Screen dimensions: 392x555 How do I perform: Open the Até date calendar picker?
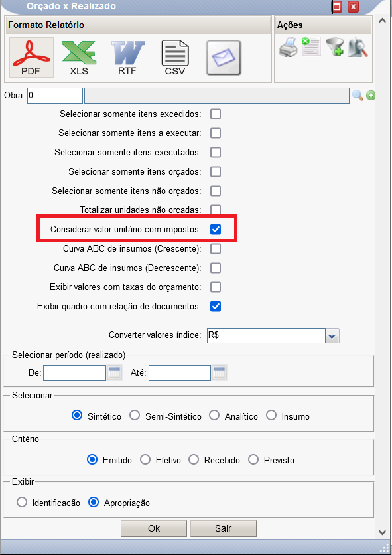pyautogui.click(x=220, y=373)
